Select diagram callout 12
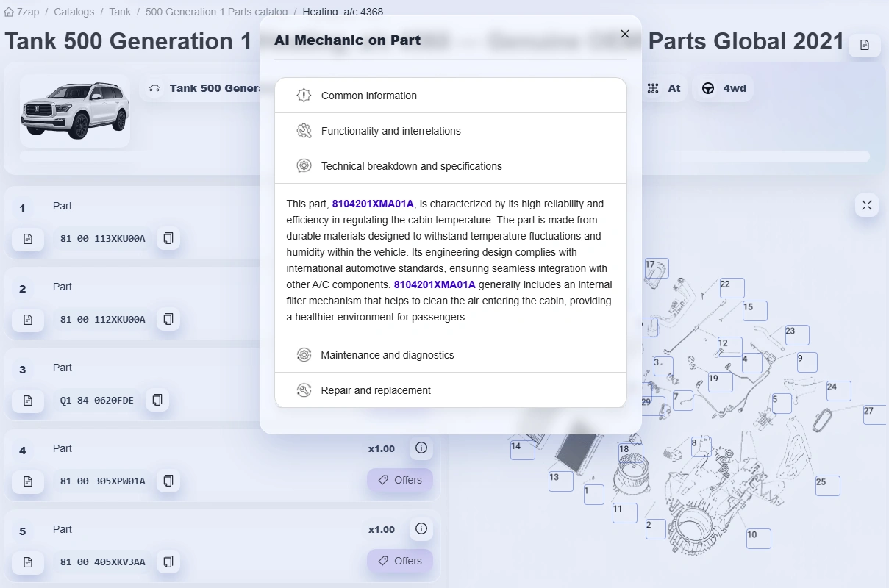The image size is (889, 588). click(x=729, y=347)
